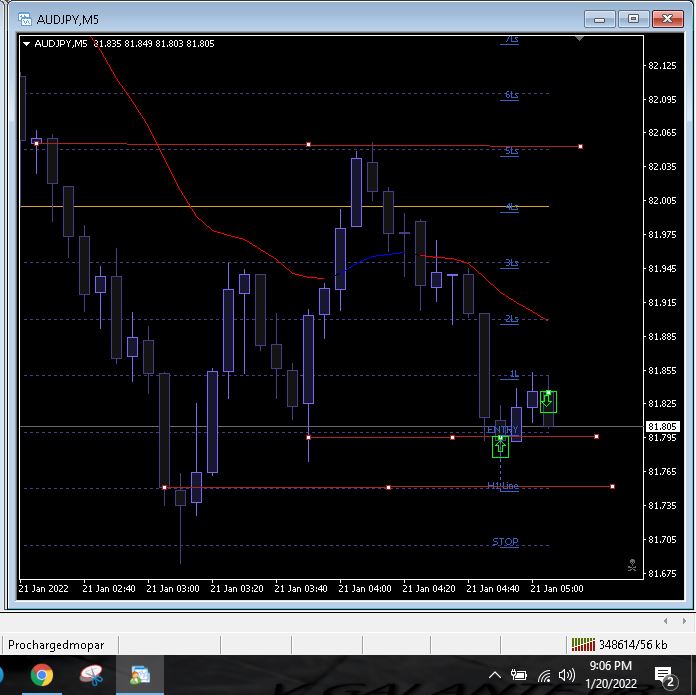Click the orange horizontal line near 82.005
The image size is (696, 695).
click(x=284, y=206)
